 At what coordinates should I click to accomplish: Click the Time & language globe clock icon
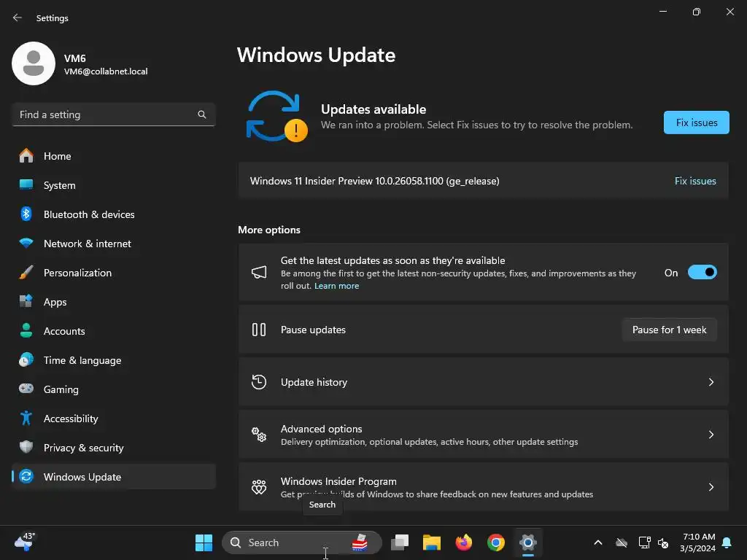pyautogui.click(x=26, y=359)
